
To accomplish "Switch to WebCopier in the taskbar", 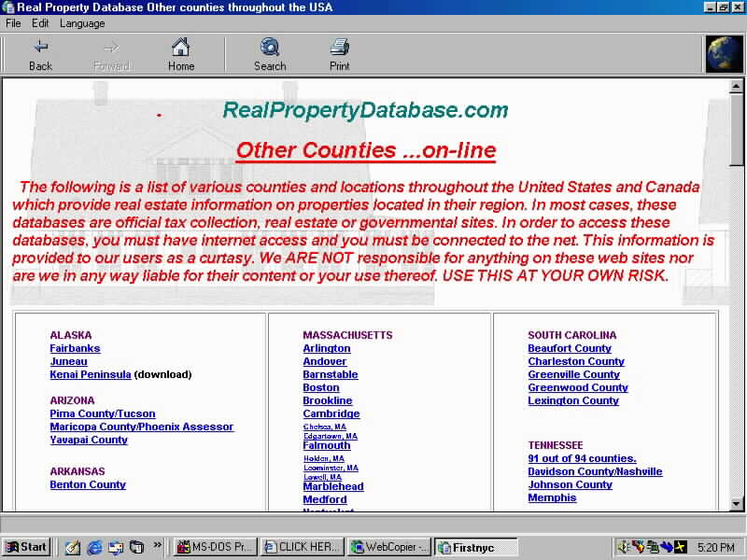I will [389, 547].
